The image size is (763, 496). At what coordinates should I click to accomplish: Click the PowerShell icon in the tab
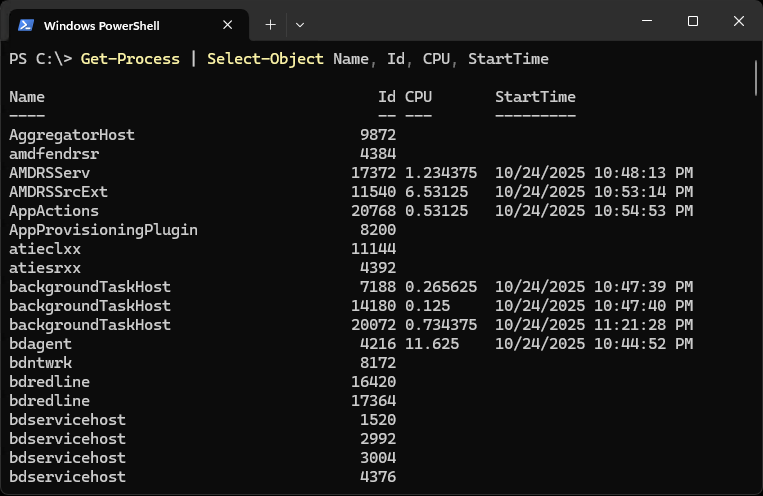pyautogui.click(x=26, y=25)
